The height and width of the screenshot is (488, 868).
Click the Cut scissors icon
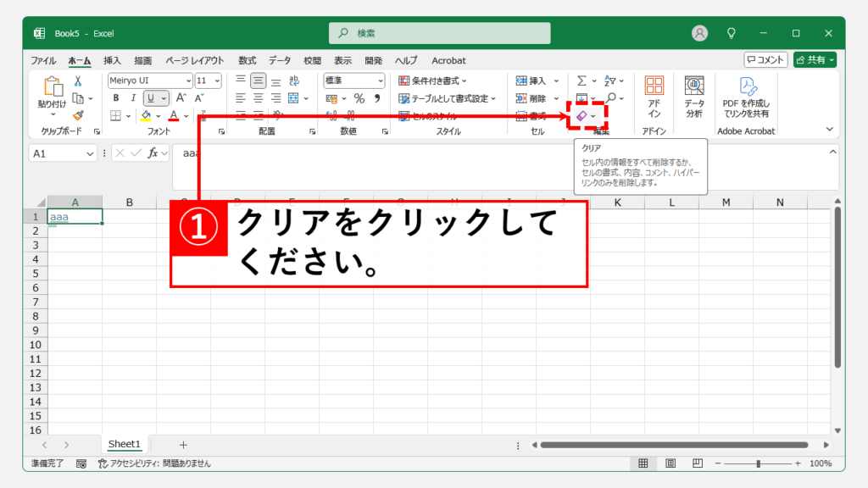pyautogui.click(x=77, y=81)
